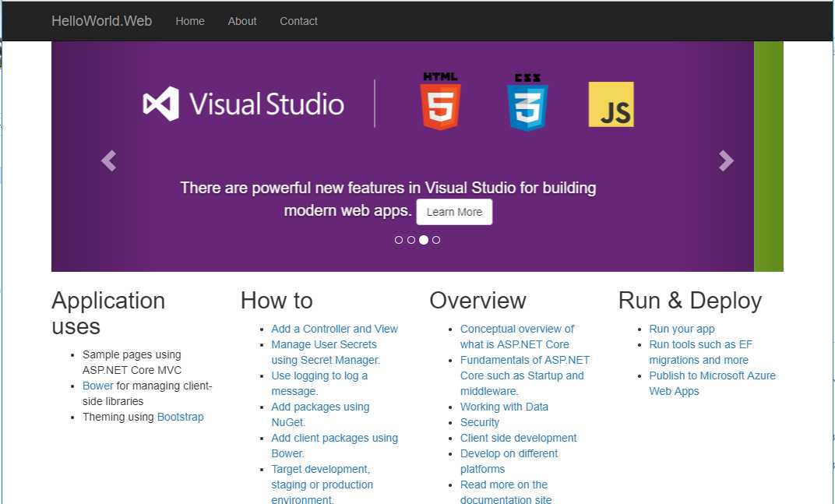Select the first carousel indicator dot
This screenshot has height=504, width=835.
(x=398, y=240)
